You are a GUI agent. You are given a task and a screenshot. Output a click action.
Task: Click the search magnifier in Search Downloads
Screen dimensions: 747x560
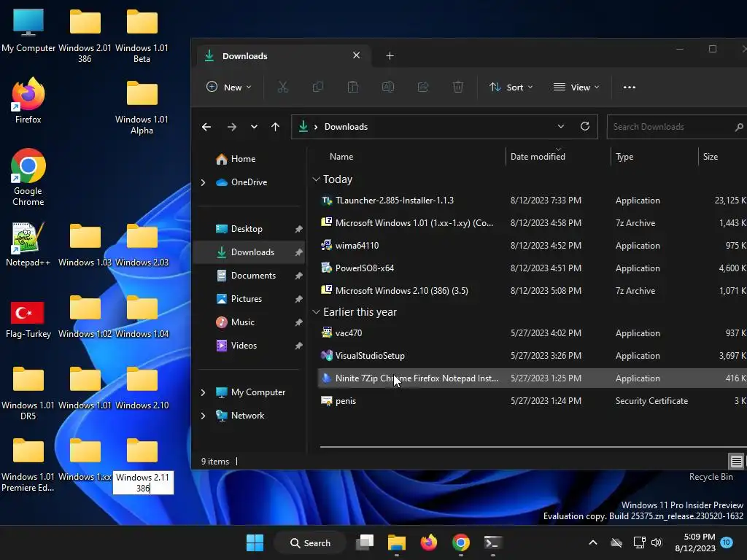click(x=739, y=127)
